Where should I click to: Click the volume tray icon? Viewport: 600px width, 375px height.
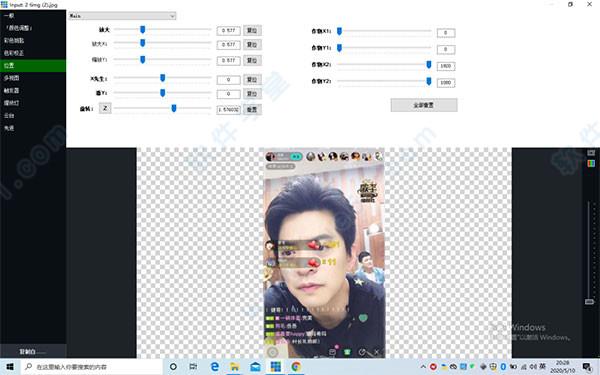point(533,367)
